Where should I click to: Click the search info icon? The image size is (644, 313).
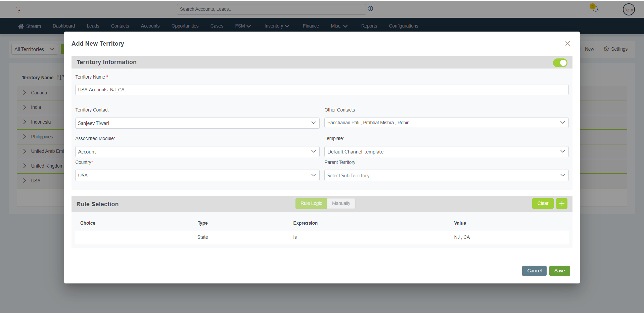click(370, 9)
